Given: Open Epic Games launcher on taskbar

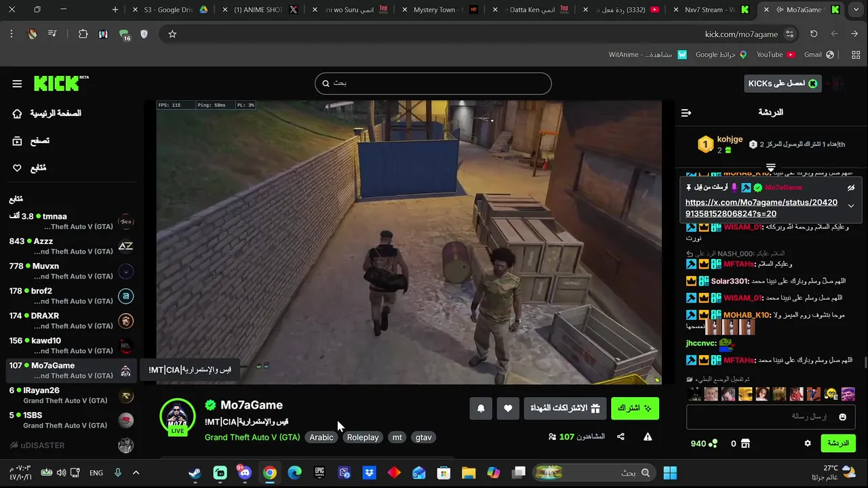Looking at the screenshot, I should [x=319, y=472].
